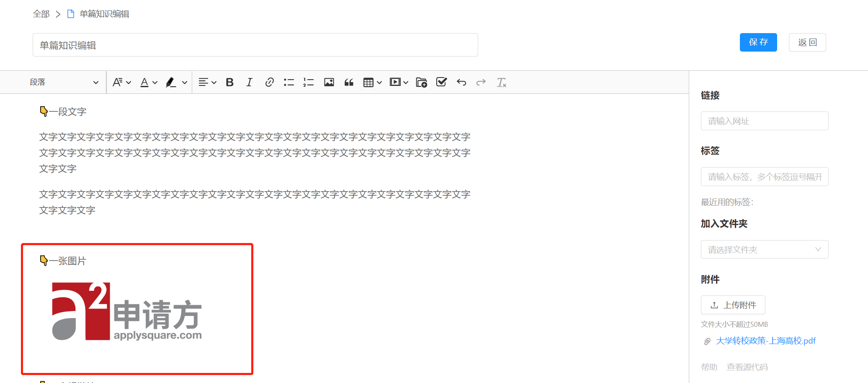This screenshot has height=383, width=868.
Task: Insert a hyperlink from the toolbar
Action: pyautogui.click(x=269, y=82)
